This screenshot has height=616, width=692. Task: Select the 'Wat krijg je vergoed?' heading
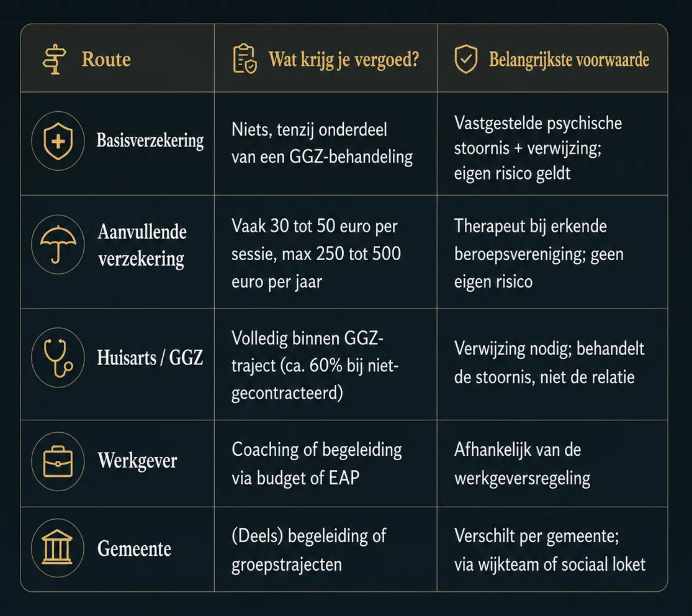point(344,59)
